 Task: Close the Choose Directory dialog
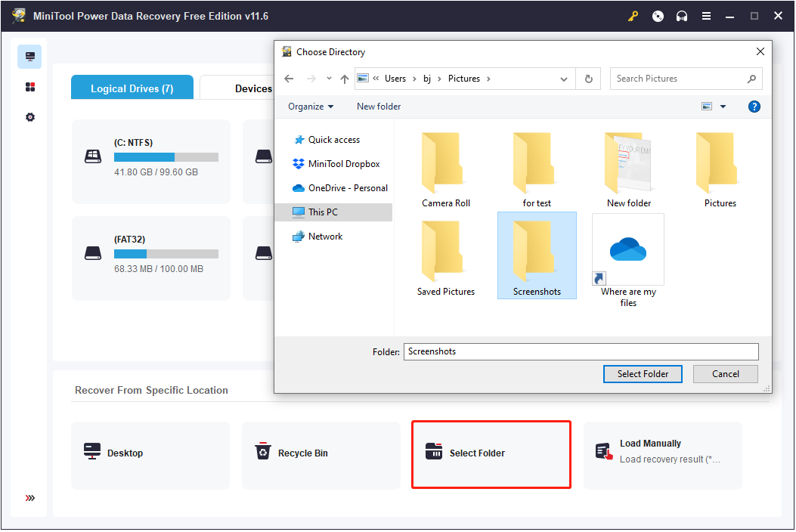tap(760, 52)
